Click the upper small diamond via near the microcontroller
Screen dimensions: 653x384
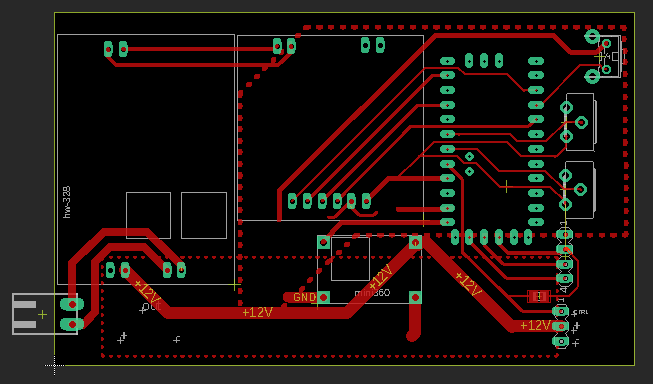(469, 157)
